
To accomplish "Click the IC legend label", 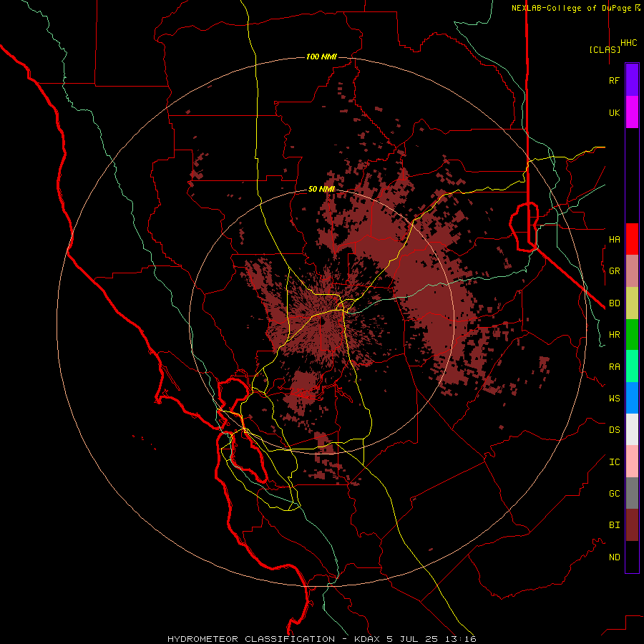I will pos(614,462).
